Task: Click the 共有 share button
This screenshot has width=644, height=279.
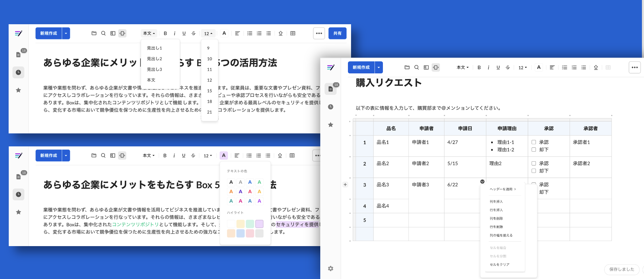Action: click(x=337, y=33)
